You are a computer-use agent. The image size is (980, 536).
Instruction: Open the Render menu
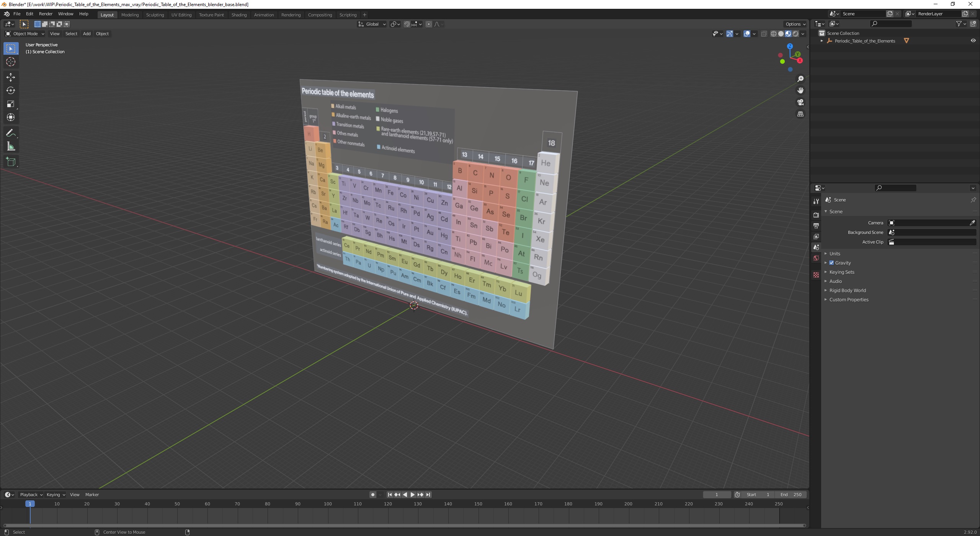46,14
